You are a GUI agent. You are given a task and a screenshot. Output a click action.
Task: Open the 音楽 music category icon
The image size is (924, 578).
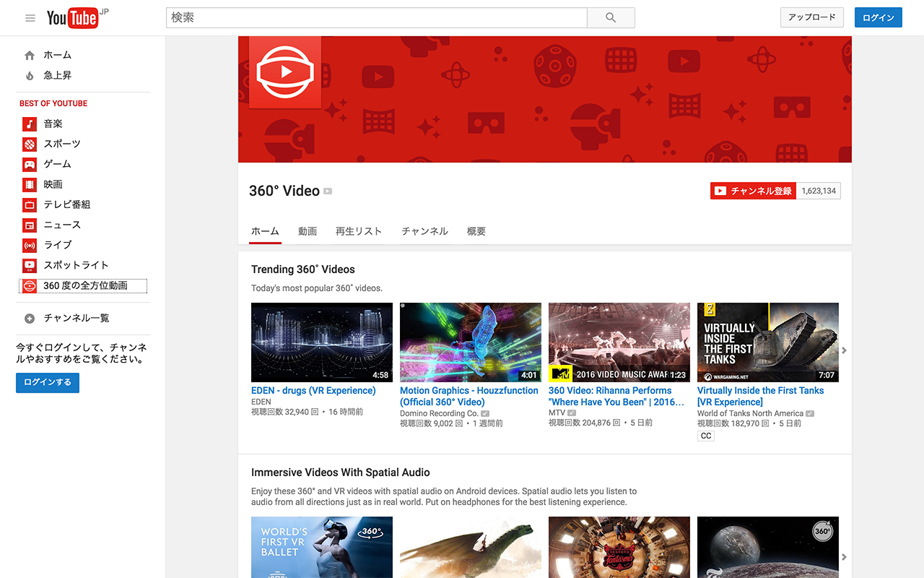point(29,124)
